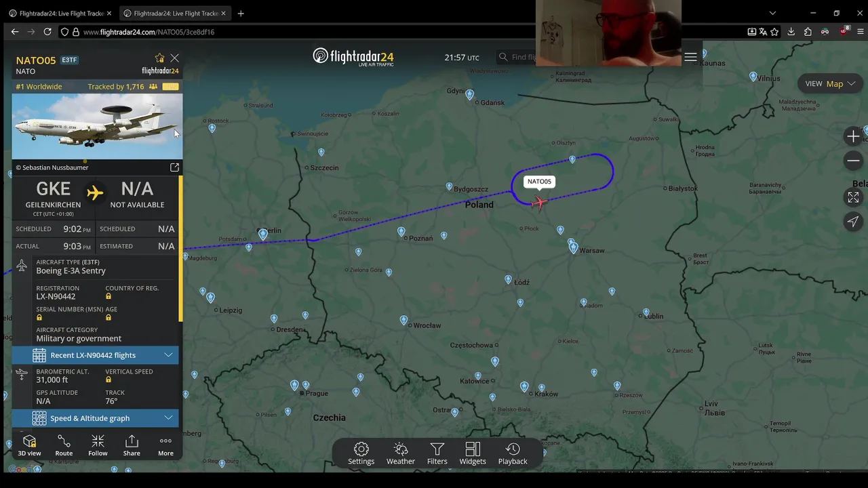The image size is (868, 488).
Task: Open the Weather layer options
Action: 400,453
